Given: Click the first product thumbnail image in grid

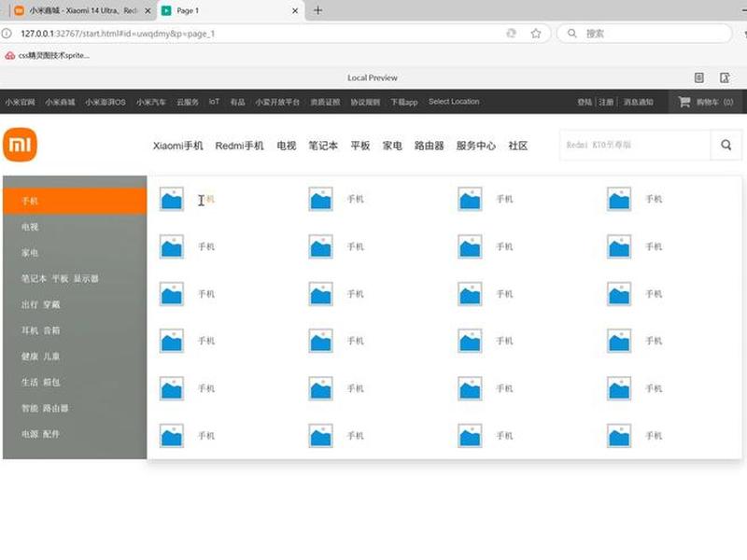Looking at the screenshot, I should [x=172, y=199].
